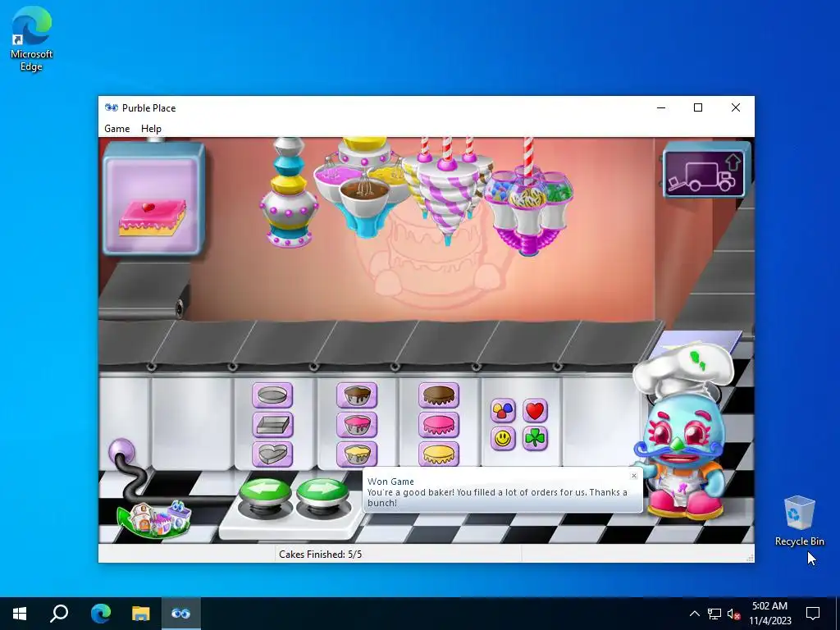The height and width of the screenshot is (630, 840).
Task: Push the green left arrow conveyor button
Action: [x=265, y=492]
